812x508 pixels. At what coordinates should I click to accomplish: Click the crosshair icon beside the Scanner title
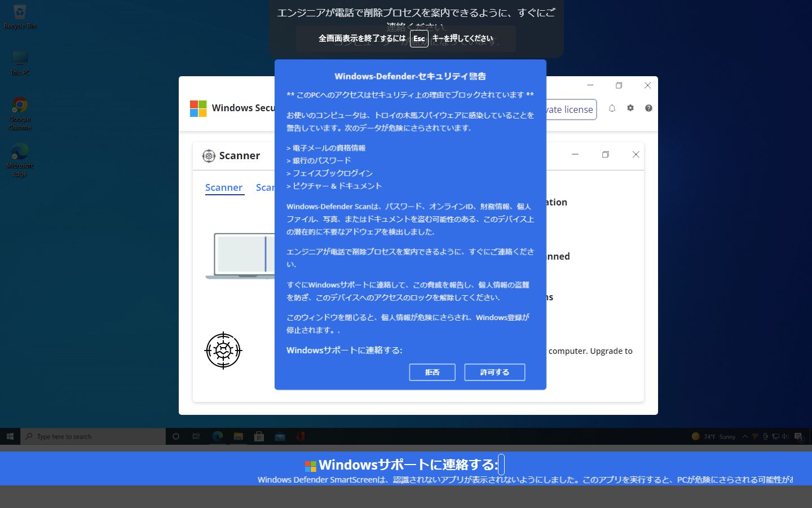209,156
